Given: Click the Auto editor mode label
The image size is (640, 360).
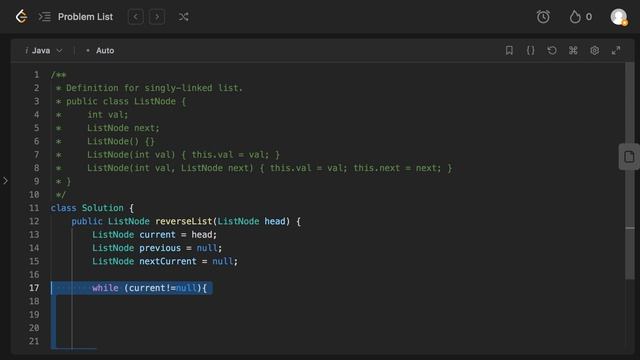Looking at the screenshot, I should tap(105, 51).
